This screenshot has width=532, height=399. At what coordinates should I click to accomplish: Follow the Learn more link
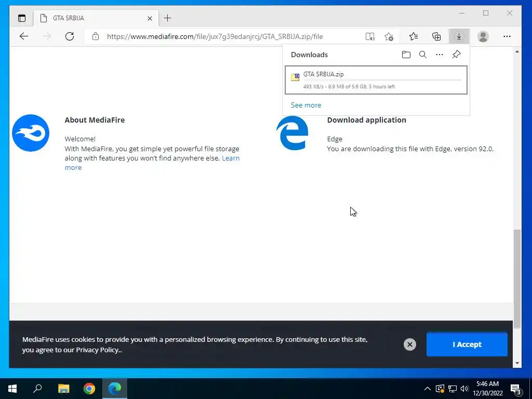(231, 158)
